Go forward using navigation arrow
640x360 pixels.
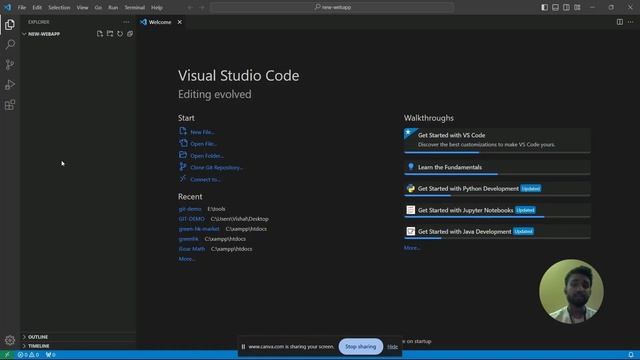pos(202,7)
